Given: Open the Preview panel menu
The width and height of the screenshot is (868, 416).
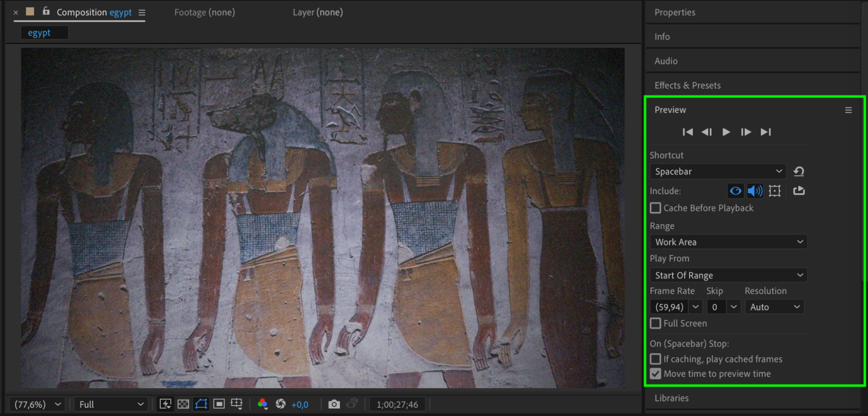Looking at the screenshot, I should [848, 110].
